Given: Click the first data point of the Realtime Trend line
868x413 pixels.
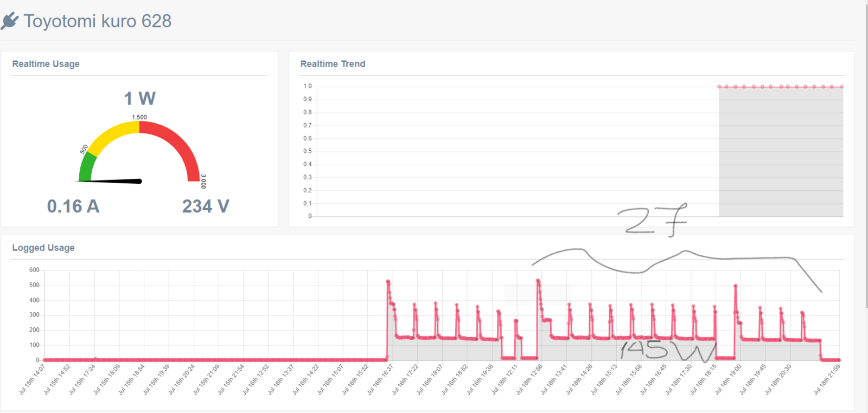Looking at the screenshot, I should click(x=719, y=87).
